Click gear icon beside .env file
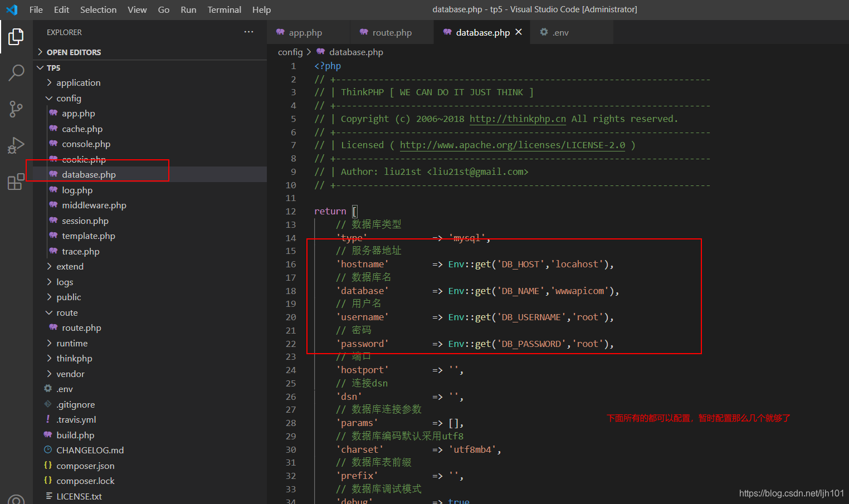 click(x=48, y=388)
